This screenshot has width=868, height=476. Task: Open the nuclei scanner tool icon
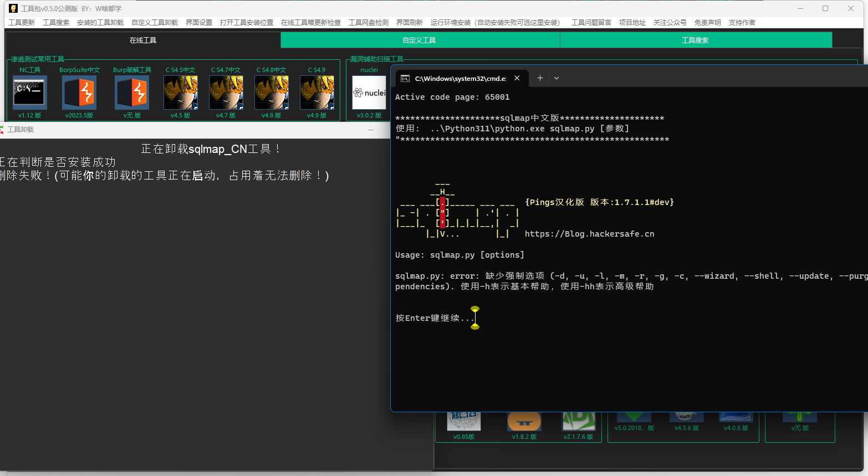(369, 92)
